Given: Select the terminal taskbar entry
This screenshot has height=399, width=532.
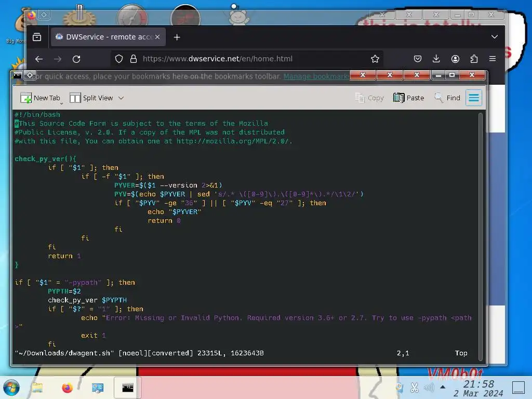Looking at the screenshot, I should [128, 388].
